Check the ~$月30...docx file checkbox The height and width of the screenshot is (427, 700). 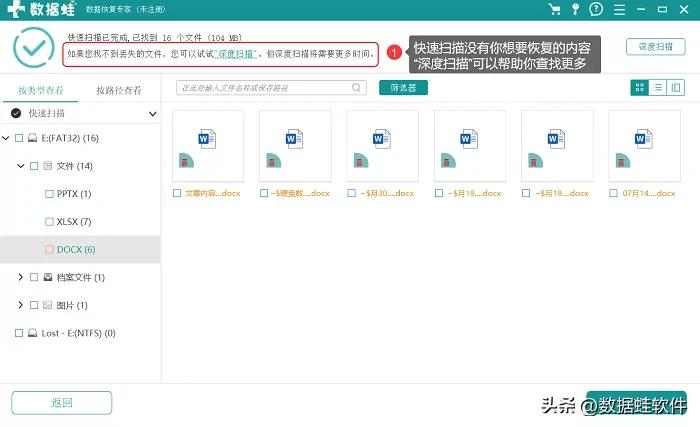pyautogui.click(x=352, y=193)
